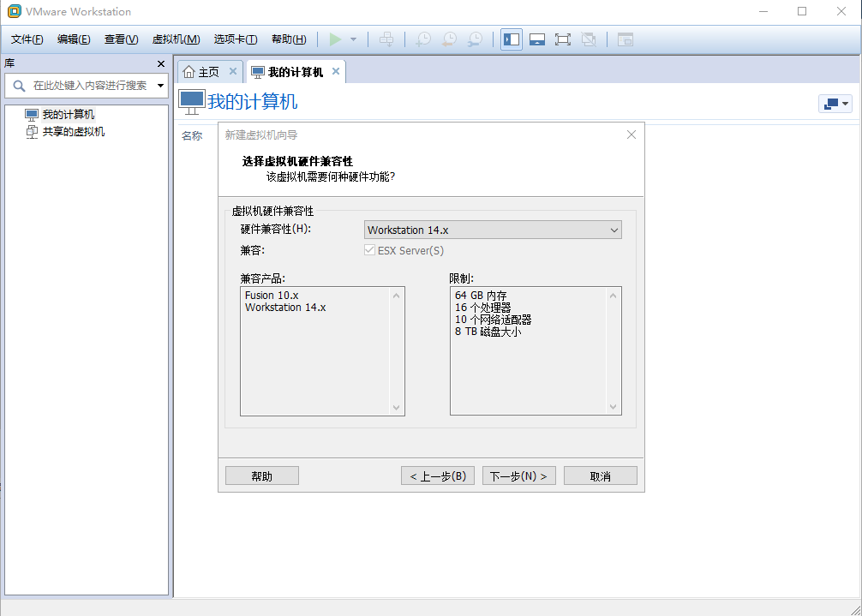Viewport: 862px width, 616px height.
Task: Click the Unity mode toolbar icon
Action: click(588, 39)
